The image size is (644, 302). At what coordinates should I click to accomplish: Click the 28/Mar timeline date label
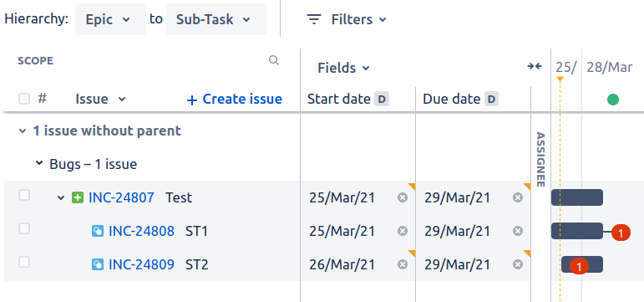[x=610, y=67]
